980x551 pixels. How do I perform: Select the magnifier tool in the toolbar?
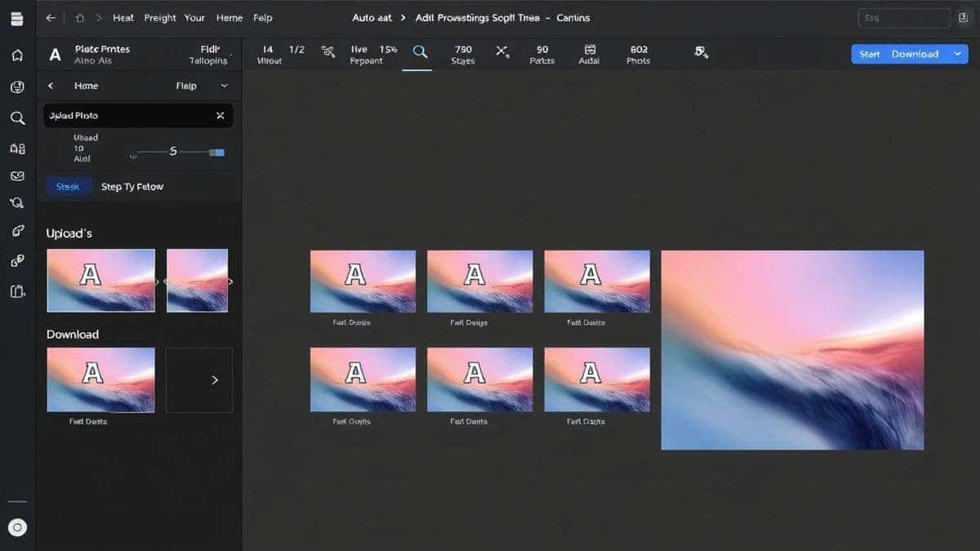420,51
